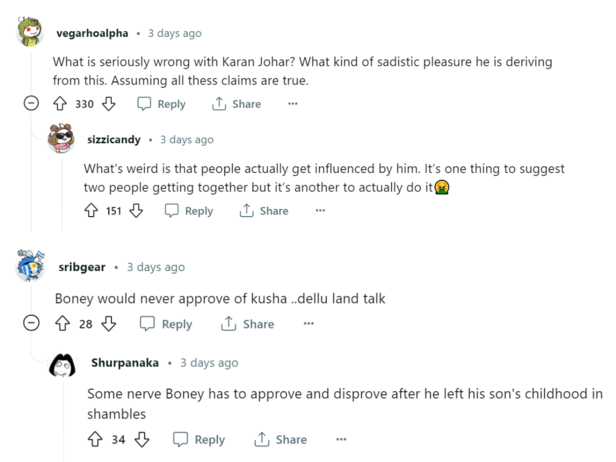Share sizzicandy's comment
Image resolution: width=616 pixels, height=462 pixels.
click(x=264, y=211)
